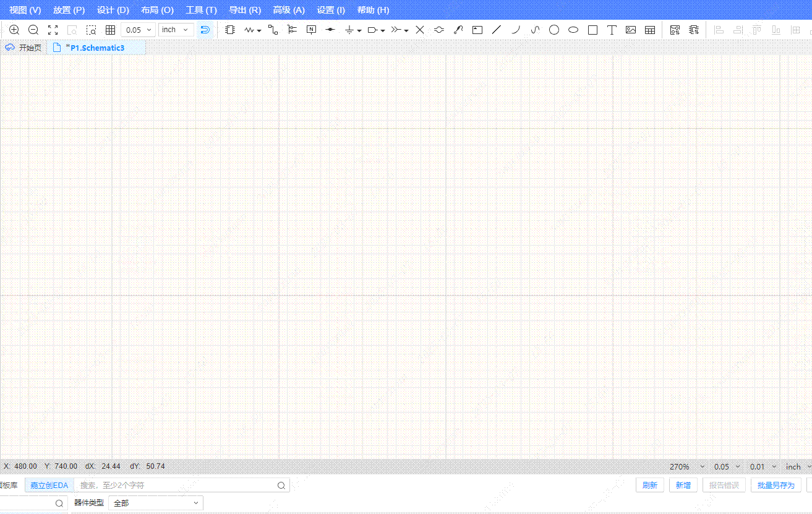Open the 0.05 grid size dropdown
The image size is (812, 514).
pos(138,30)
